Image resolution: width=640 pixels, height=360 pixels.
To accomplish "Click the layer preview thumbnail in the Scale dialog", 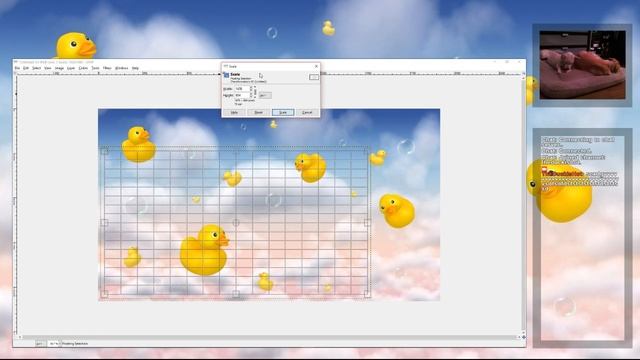I will point(314,77).
